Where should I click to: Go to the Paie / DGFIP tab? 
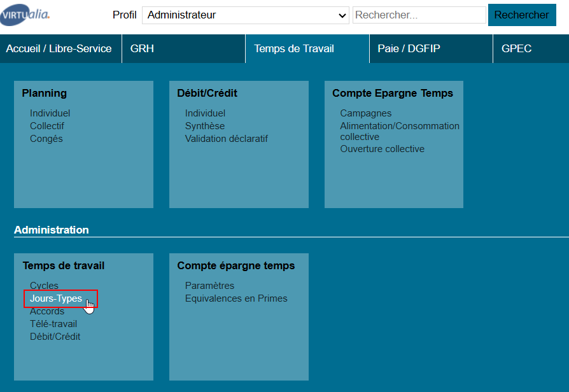coord(409,48)
